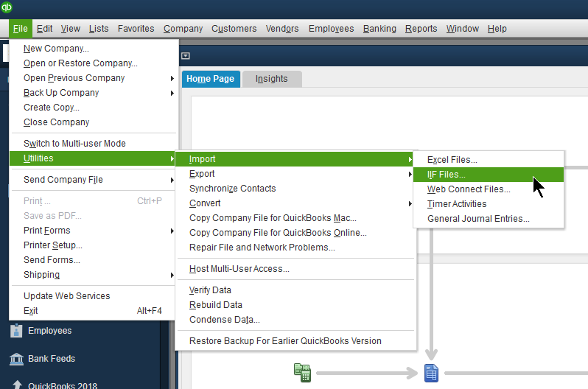Open the Lists menu

[99, 29]
